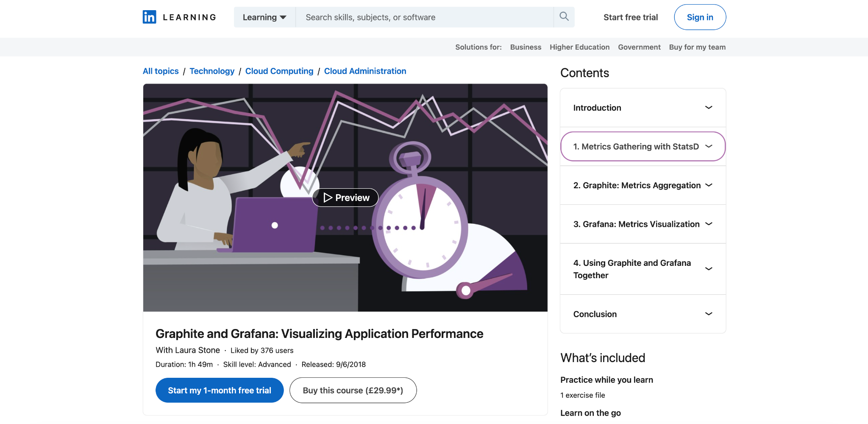
Task: Click Start free trial in the header
Action: (630, 17)
